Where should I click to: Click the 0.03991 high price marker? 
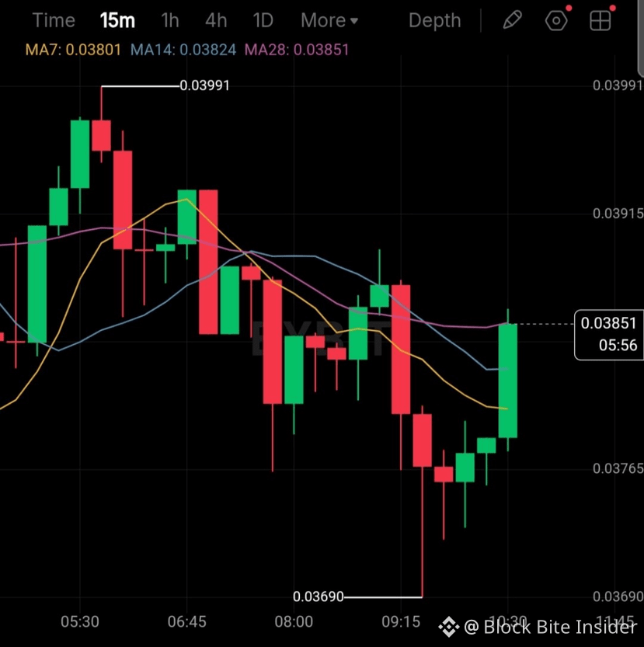[205, 85]
